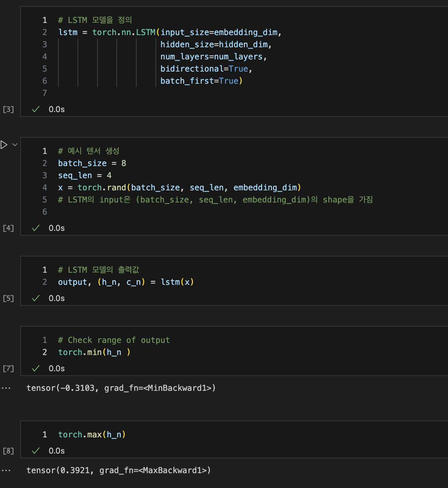Image resolution: width=448 pixels, height=488 pixels.
Task: Click 0.0s execution time of cell [7]
Action: (x=57, y=369)
